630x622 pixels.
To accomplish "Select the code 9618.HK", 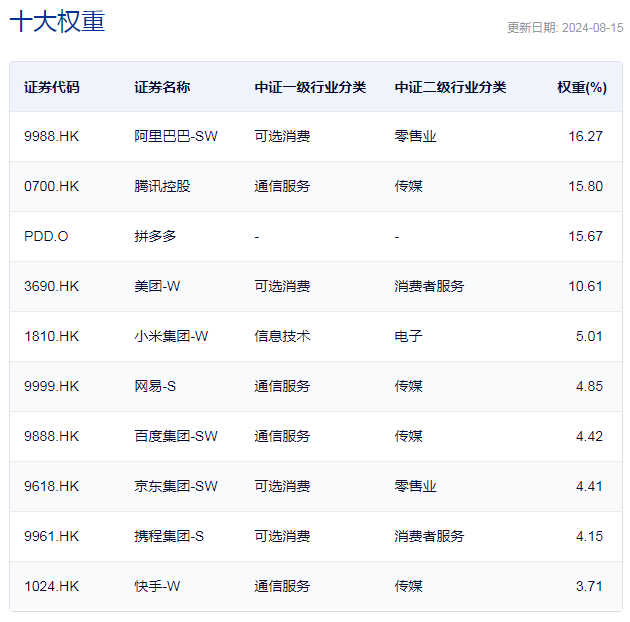I will pos(51,487).
